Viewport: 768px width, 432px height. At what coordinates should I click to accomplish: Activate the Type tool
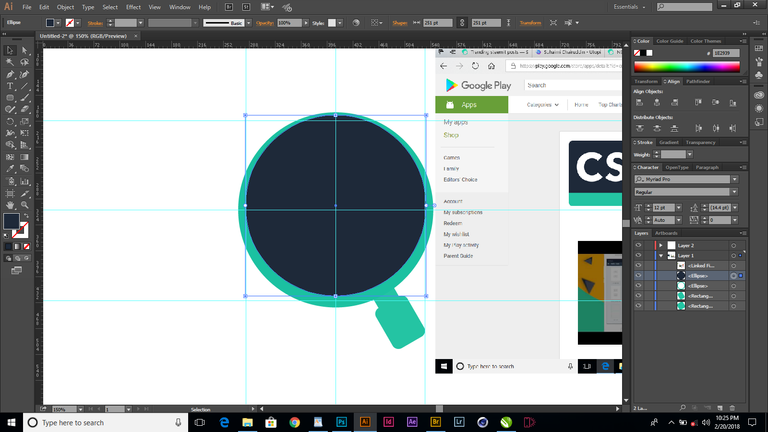(x=10, y=86)
